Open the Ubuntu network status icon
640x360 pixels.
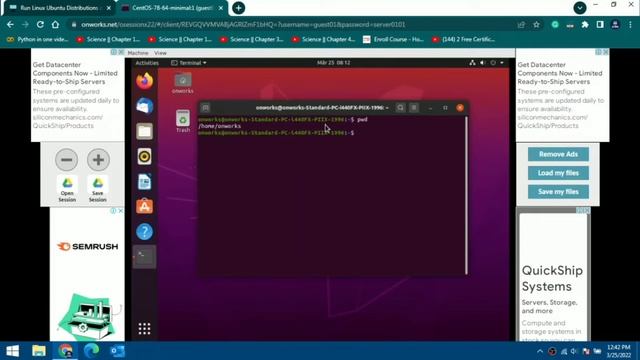pos(472,63)
